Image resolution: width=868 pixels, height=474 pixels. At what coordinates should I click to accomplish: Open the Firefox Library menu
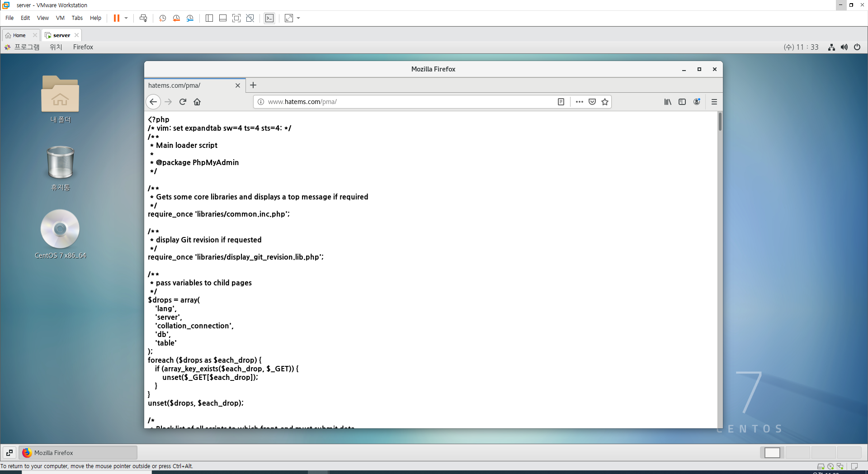(668, 102)
